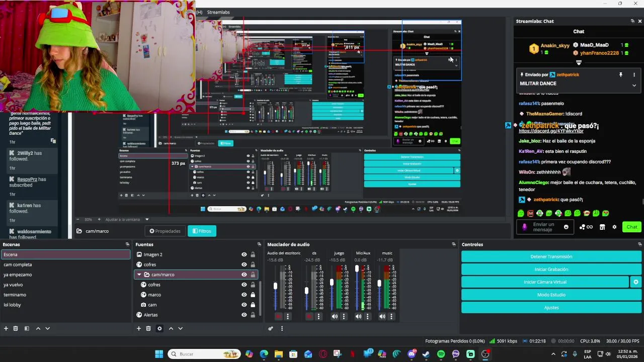Open scene filters icon in Escenas toolbar
Image resolution: width=644 pixels, height=362 pixels.
click(x=27, y=328)
